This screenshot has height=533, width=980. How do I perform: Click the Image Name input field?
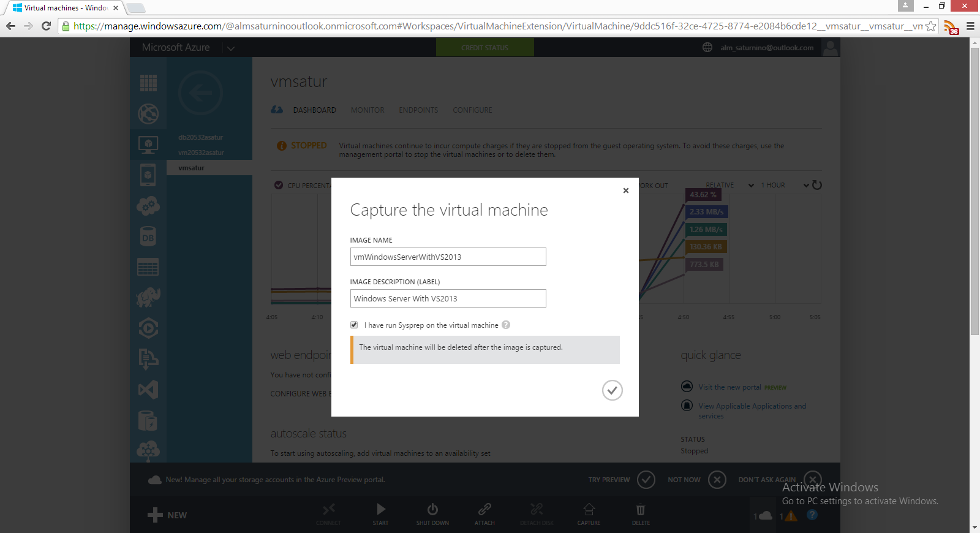(x=448, y=257)
